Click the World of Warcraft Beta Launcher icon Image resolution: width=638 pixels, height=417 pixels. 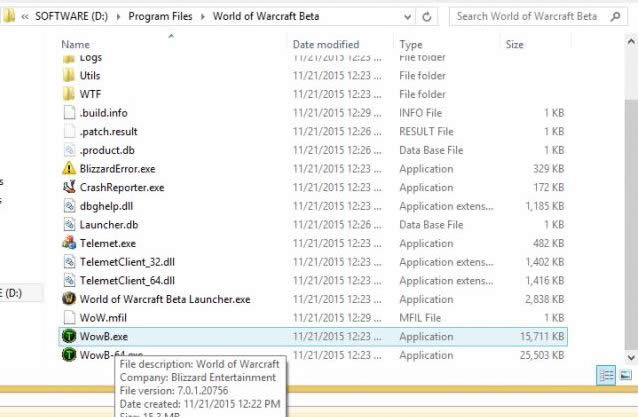click(68, 299)
